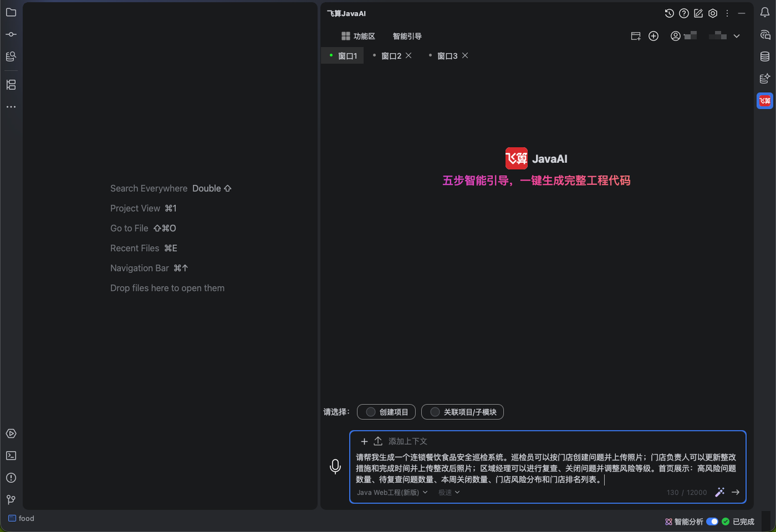Click the 五步智能引导 slogan text
The image size is (776, 532).
[x=537, y=181]
